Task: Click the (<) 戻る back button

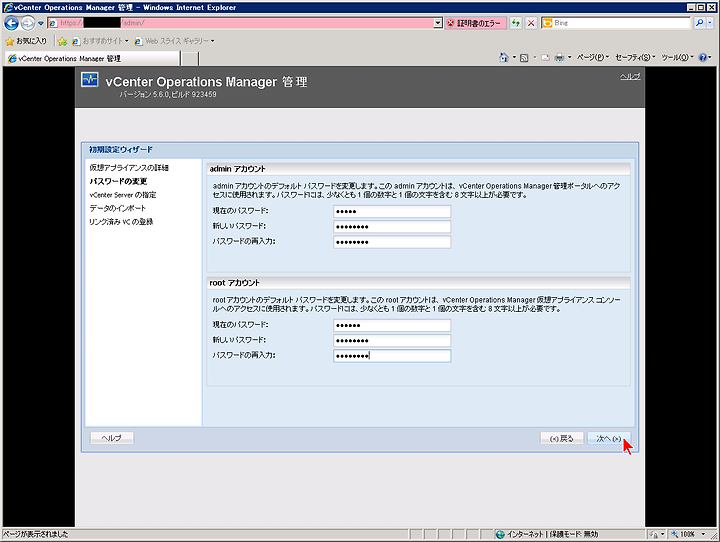Action: pyautogui.click(x=562, y=439)
